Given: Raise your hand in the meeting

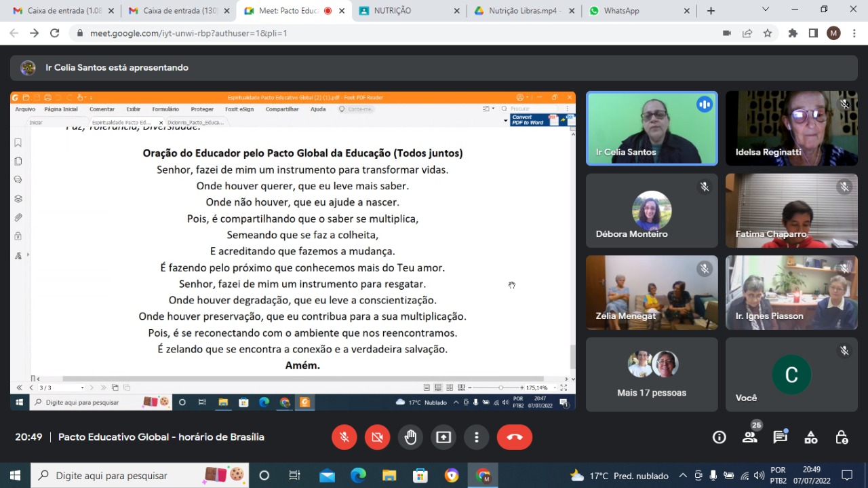Looking at the screenshot, I should click(411, 437).
